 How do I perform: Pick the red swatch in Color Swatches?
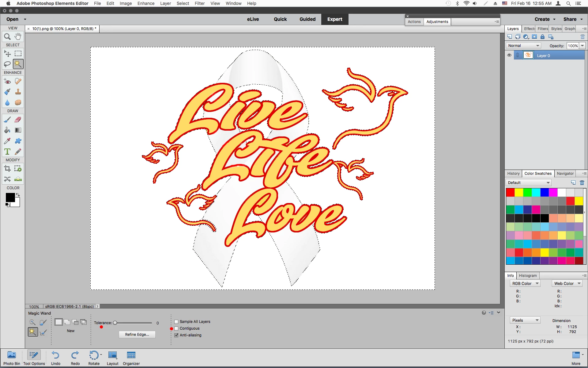pyautogui.click(x=510, y=193)
